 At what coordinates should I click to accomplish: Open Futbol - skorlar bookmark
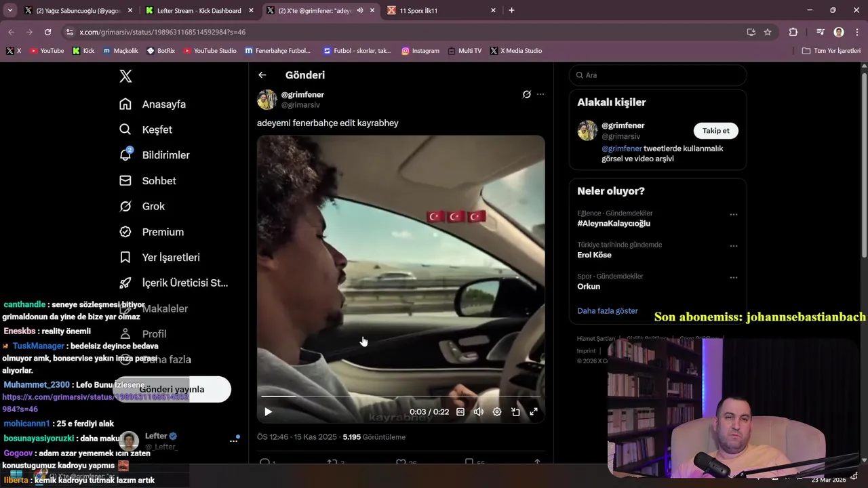357,51
